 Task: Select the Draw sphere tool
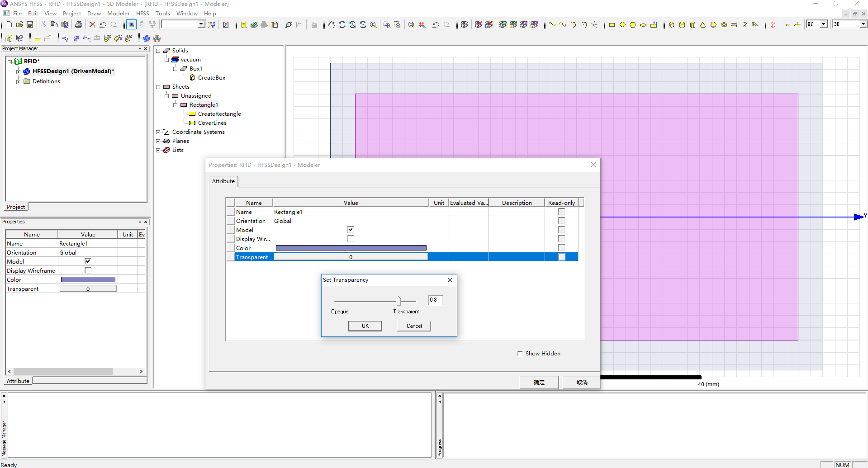pyautogui.click(x=713, y=24)
